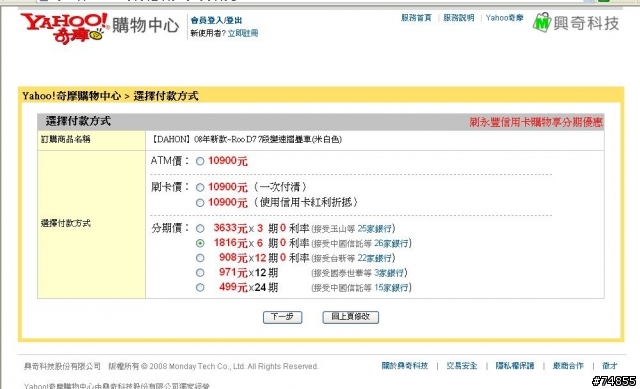Open 22家銀行 link for 12期 0利率

point(374,258)
